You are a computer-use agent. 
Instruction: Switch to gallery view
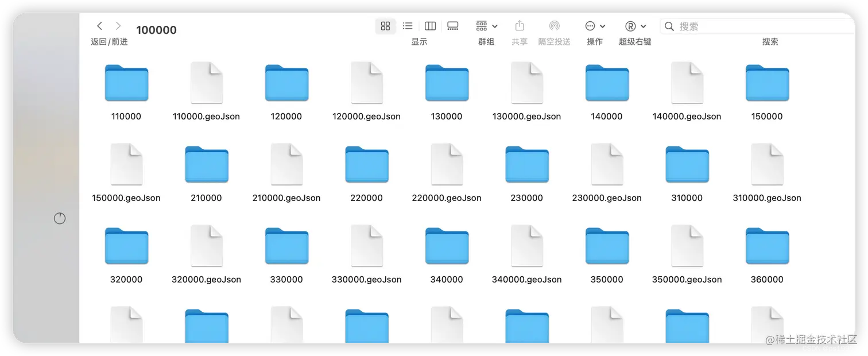(453, 26)
